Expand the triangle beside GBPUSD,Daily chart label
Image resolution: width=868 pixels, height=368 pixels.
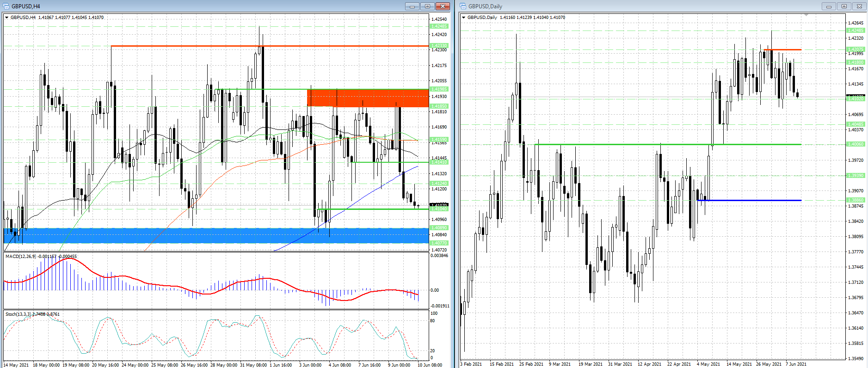[x=464, y=18]
